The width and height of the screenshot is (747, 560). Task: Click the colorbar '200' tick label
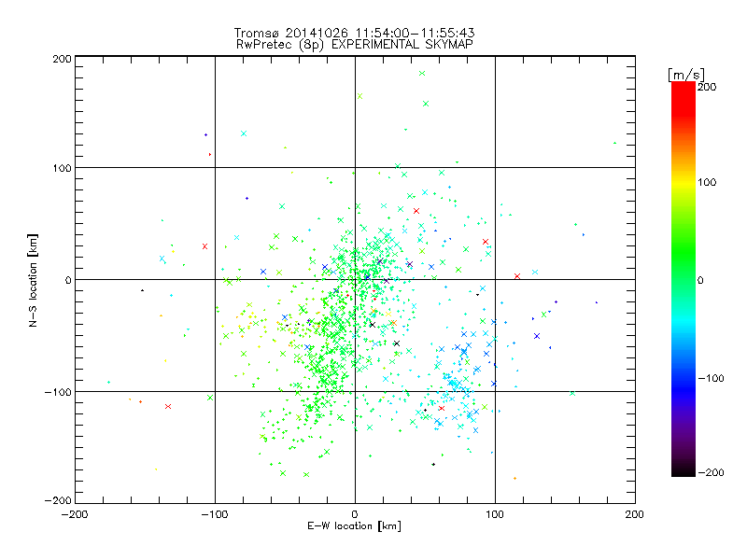pos(707,87)
